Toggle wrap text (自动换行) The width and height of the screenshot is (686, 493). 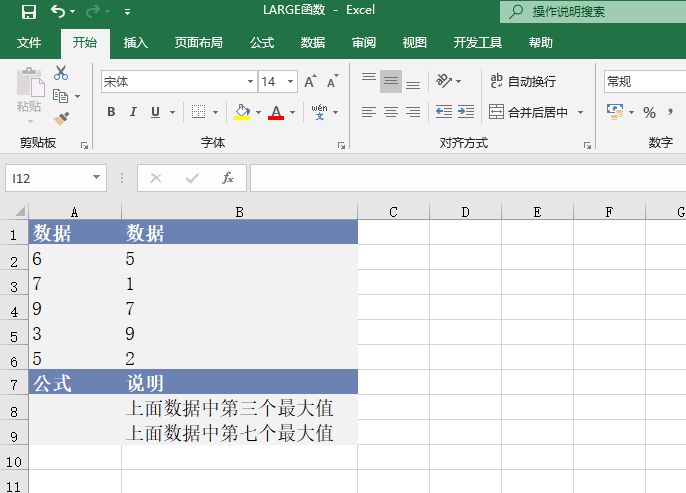(x=522, y=81)
